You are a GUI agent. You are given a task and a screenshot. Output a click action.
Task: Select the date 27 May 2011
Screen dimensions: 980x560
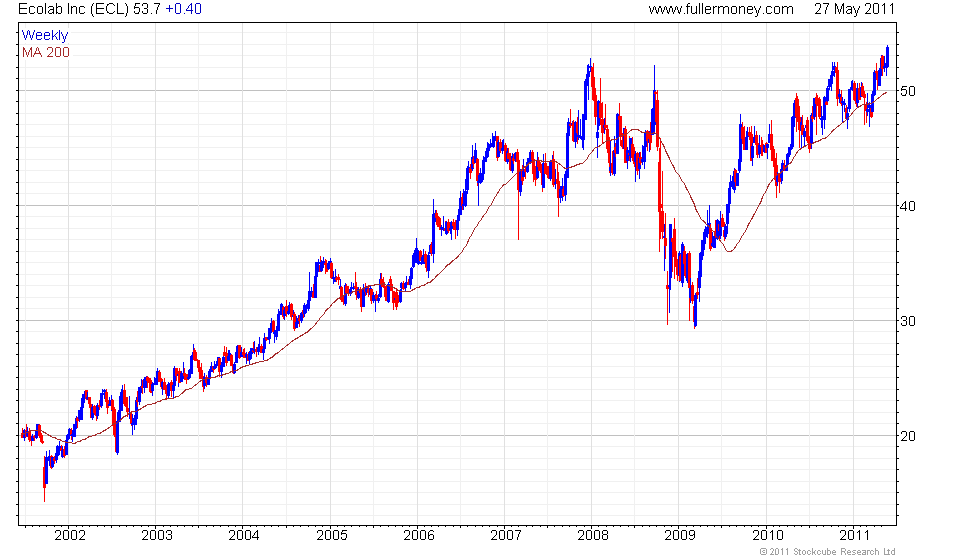(x=854, y=9)
